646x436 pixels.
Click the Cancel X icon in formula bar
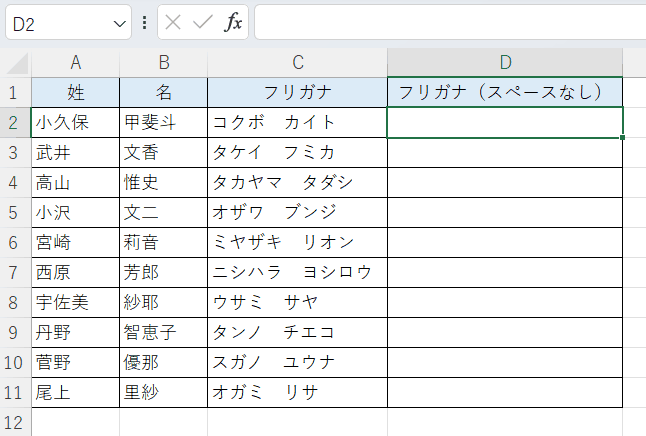tap(173, 22)
